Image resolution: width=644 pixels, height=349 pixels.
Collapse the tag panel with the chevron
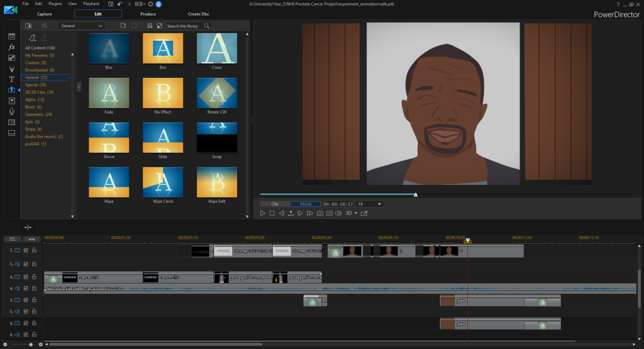(x=79, y=87)
